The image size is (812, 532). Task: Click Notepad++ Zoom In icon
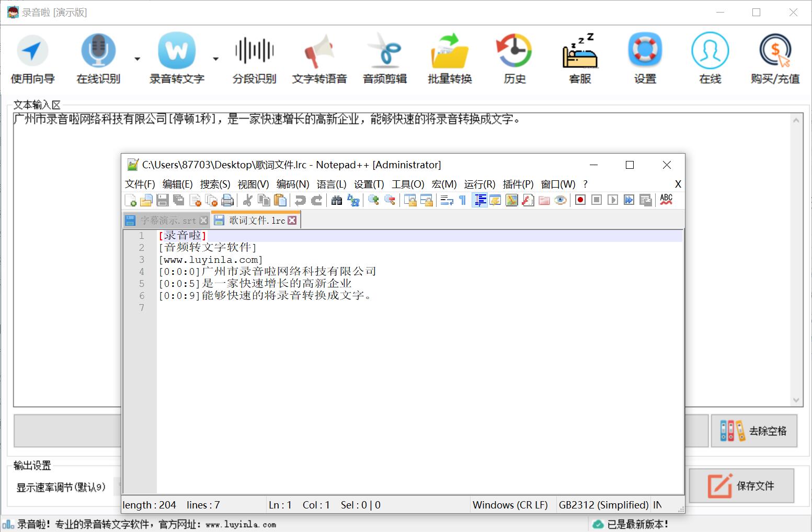point(373,200)
